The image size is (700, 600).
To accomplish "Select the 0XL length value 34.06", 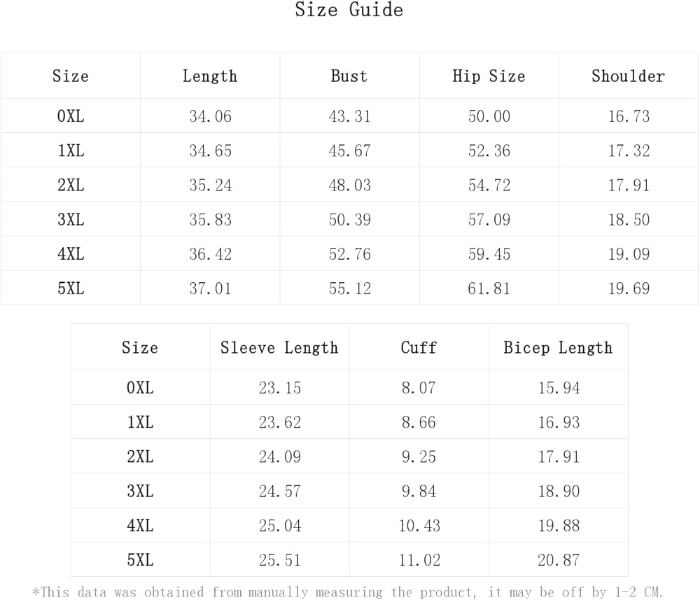I will [x=210, y=116].
